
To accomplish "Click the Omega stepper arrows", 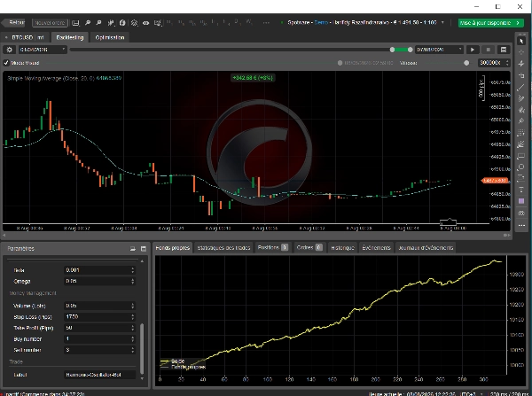I will click(133, 281).
